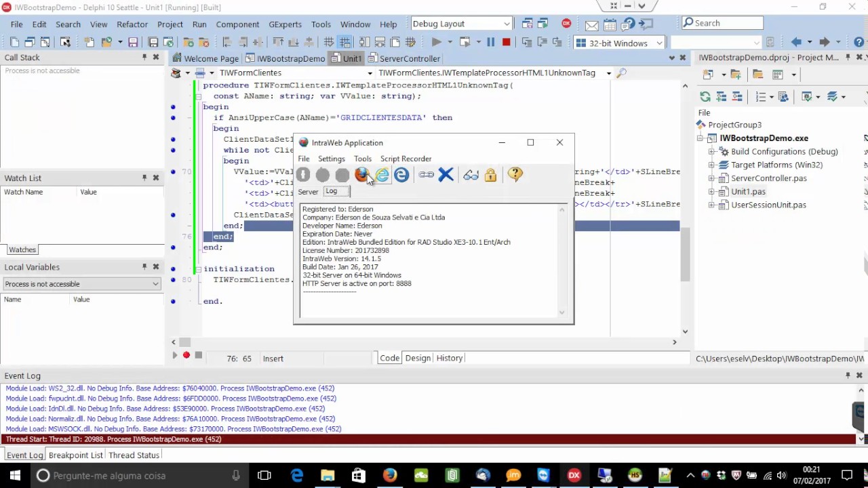Open the 32-bit Windows platform dropdown
868x488 pixels.
point(658,43)
